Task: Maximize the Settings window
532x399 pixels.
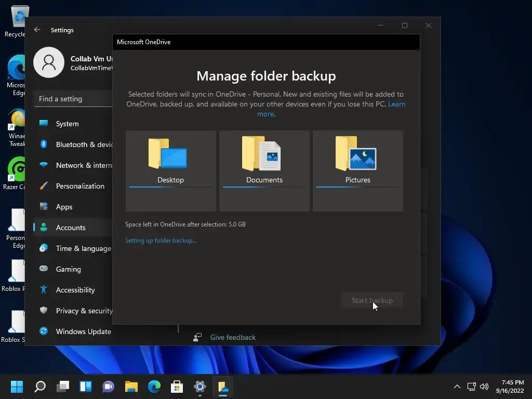Action: 404,25
